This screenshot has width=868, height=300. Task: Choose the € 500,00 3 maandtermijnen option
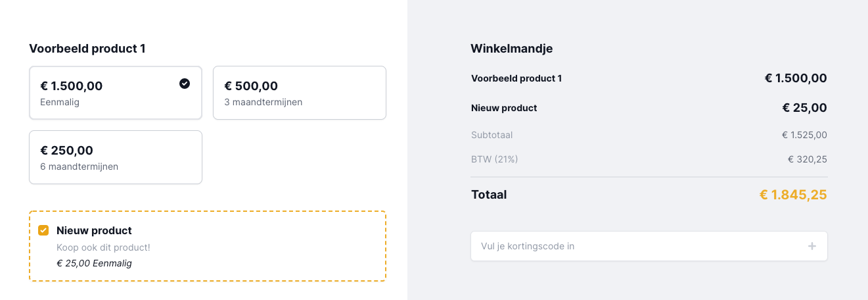[300, 93]
